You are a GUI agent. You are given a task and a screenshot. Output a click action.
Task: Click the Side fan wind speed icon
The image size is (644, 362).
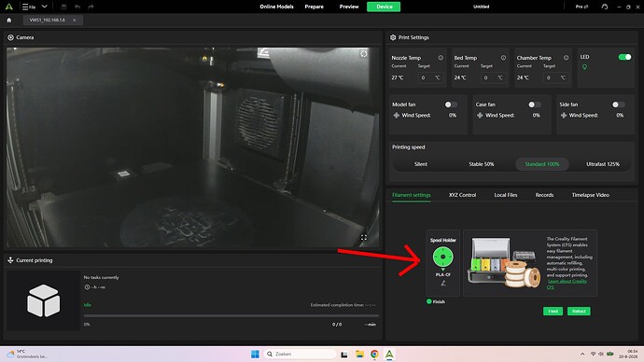(564, 116)
